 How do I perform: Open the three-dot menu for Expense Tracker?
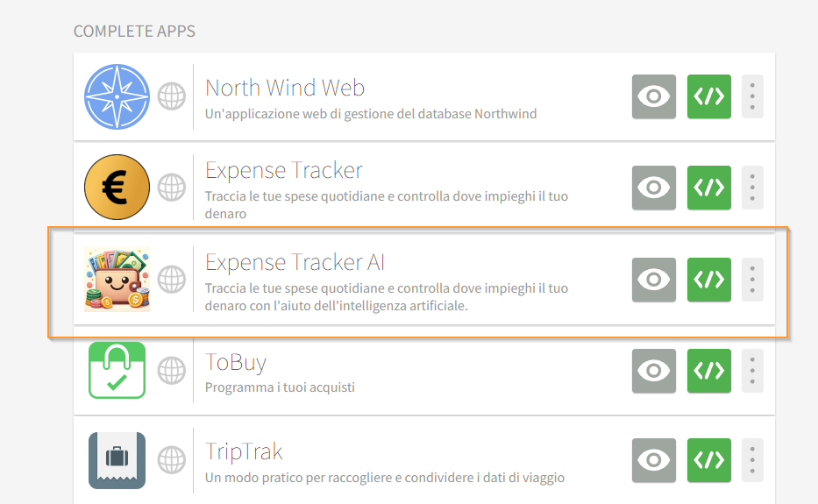coord(752,188)
